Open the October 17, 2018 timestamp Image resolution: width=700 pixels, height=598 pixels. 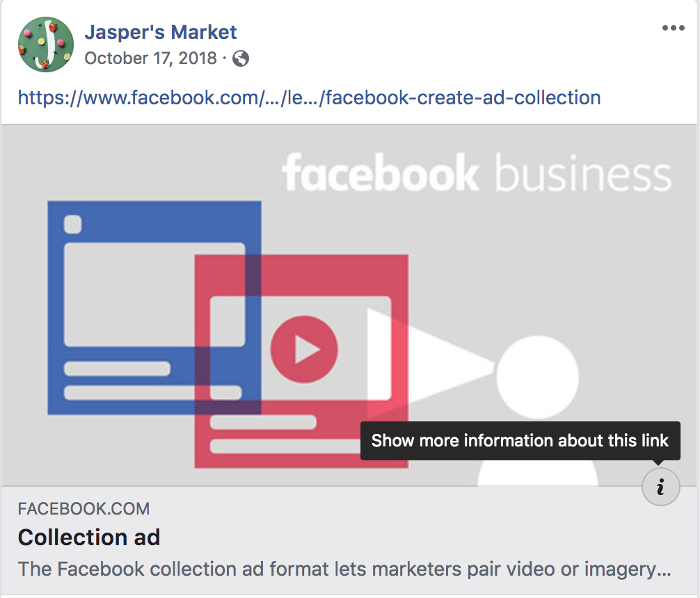[x=150, y=58]
